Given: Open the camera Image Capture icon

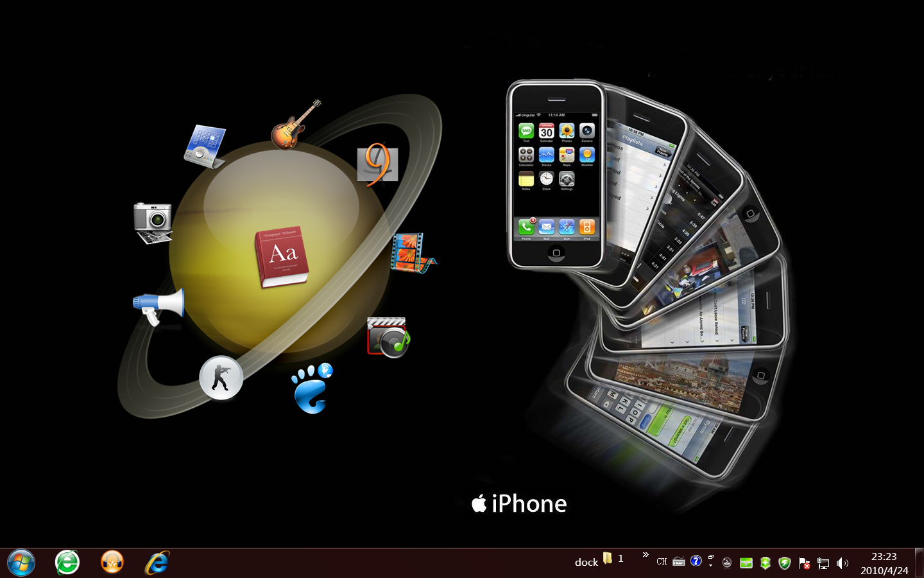Looking at the screenshot, I should [153, 222].
